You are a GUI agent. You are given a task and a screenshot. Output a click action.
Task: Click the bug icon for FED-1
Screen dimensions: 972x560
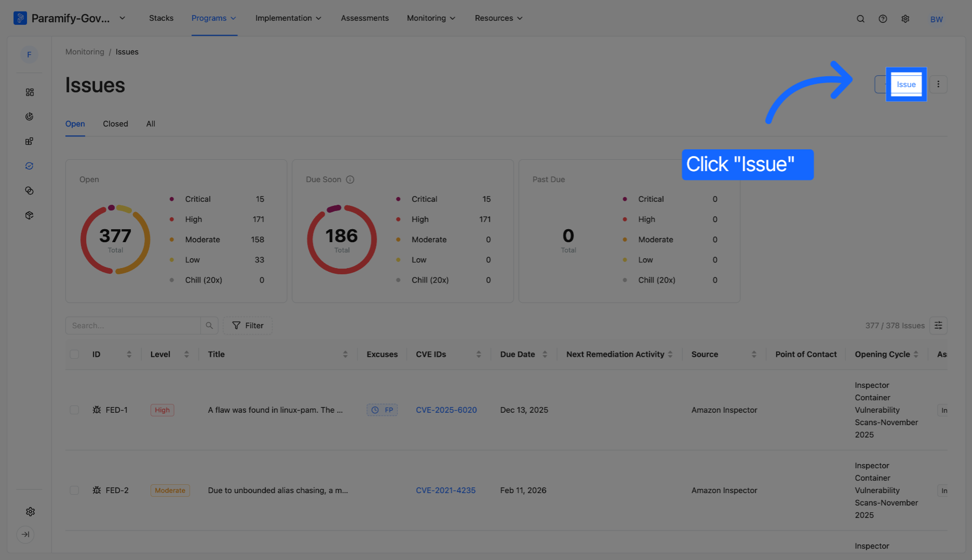(x=97, y=410)
